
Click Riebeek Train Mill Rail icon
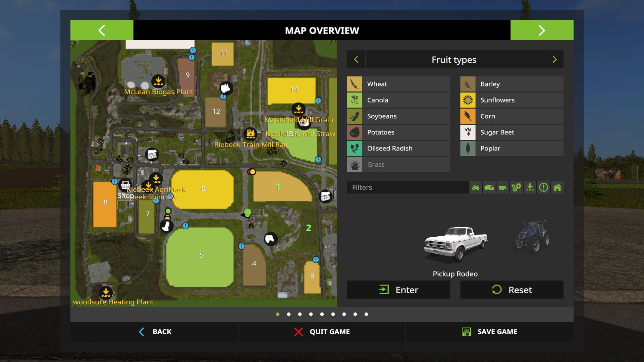[250, 134]
